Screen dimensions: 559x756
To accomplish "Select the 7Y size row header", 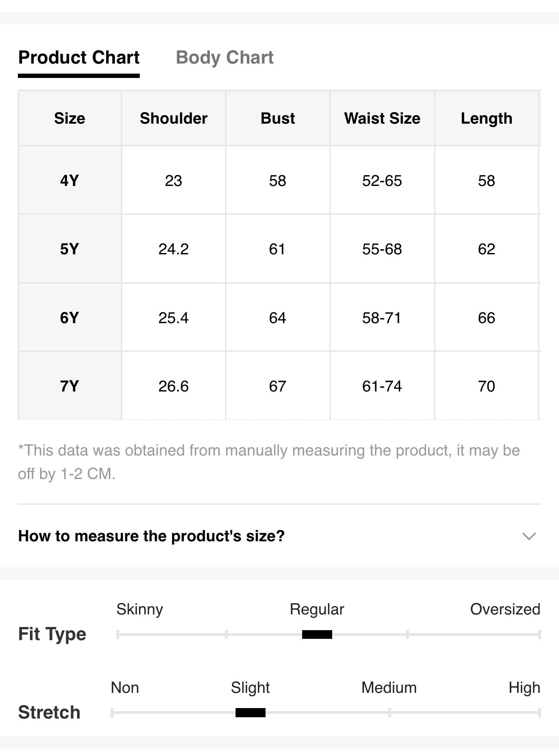I will (70, 386).
